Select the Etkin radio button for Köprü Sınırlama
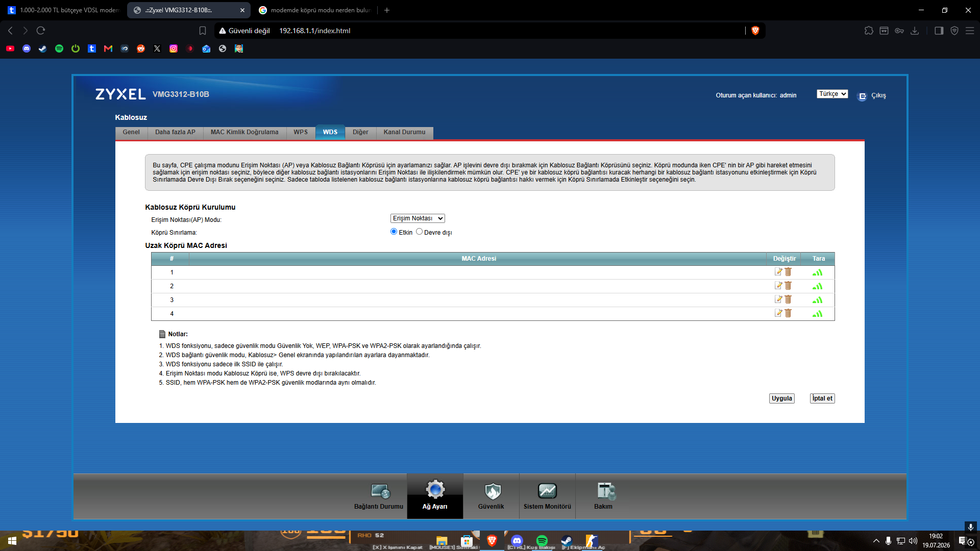 point(394,232)
